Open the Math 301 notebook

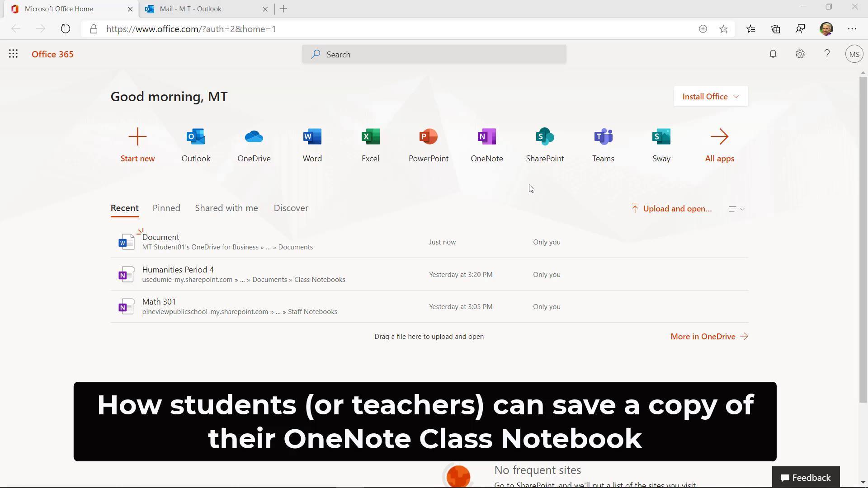pyautogui.click(x=159, y=302)
